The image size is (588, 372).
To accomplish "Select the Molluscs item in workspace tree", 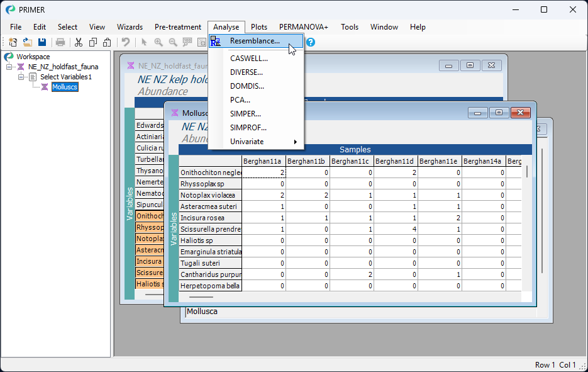I will (x=65, y=87).
